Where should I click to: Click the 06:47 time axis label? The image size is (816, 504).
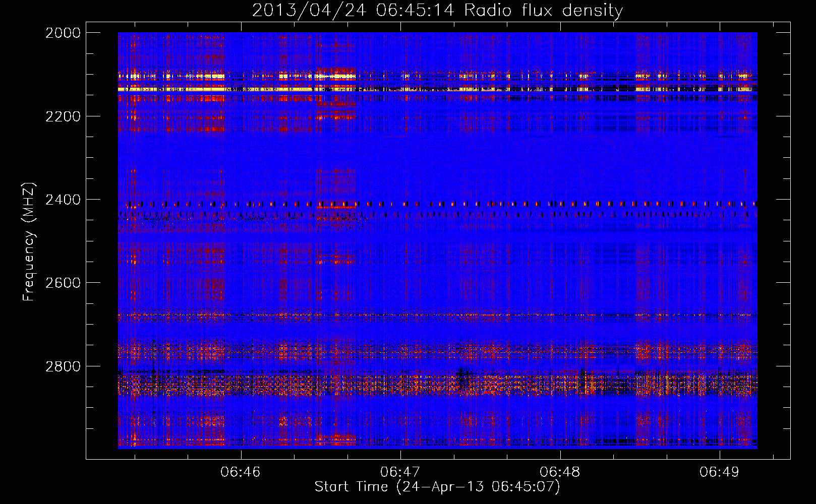(400, 472)
